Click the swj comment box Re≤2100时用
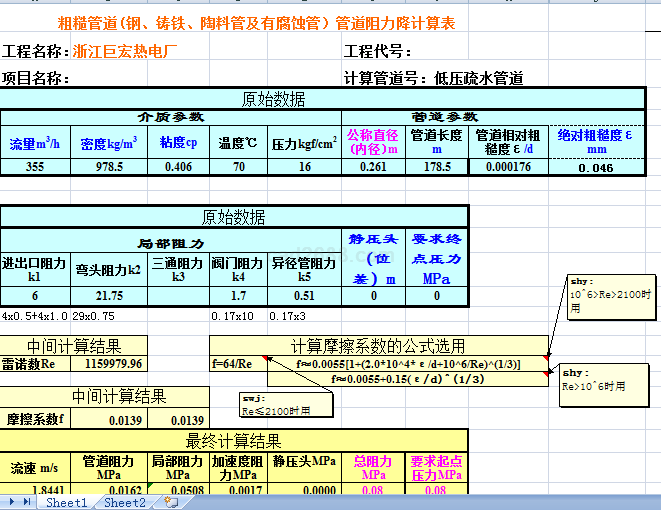 pos(275,404)
